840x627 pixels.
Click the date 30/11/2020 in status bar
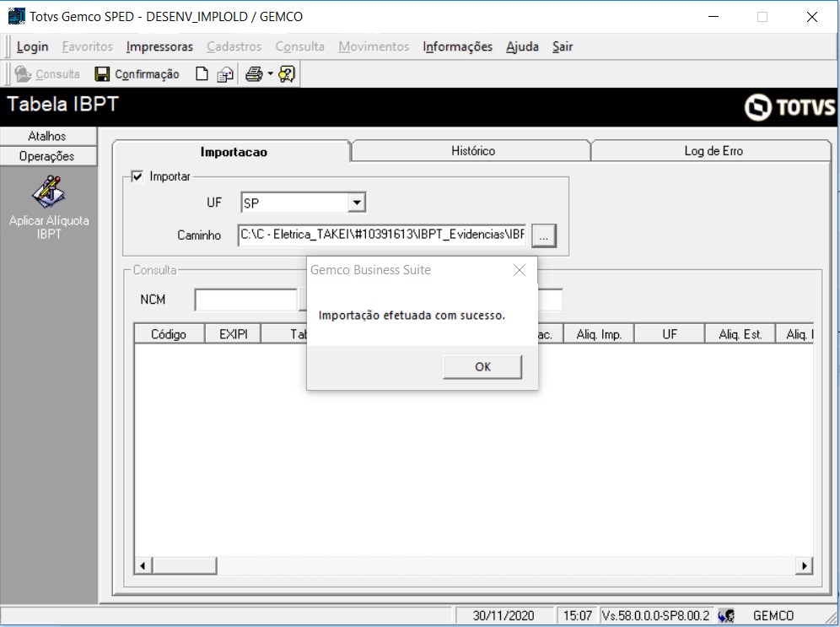point(503,616)
